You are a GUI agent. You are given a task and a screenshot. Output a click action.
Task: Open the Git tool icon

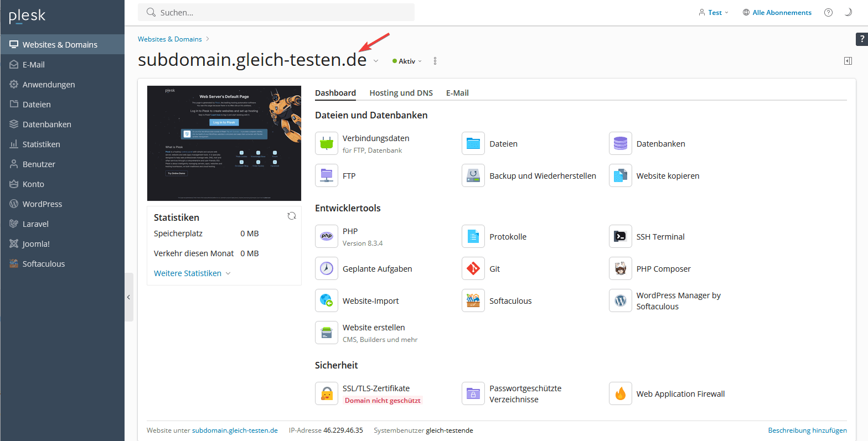click(473, 269)
